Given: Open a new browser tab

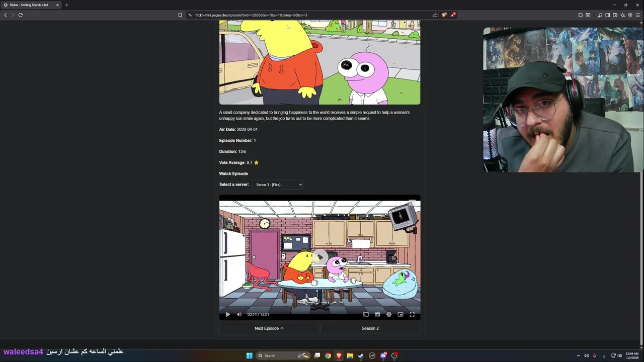Looking at the screenshot, I should click(x=66, y=5).
